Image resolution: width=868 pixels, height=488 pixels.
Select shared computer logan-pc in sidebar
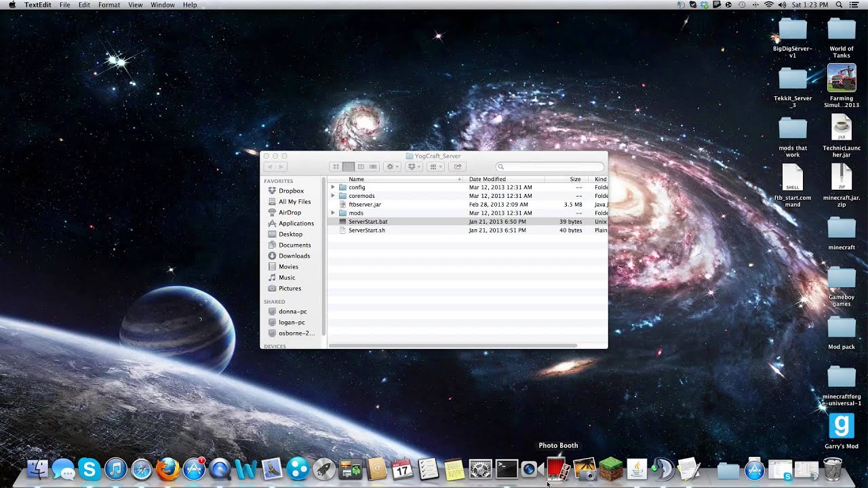(x=292, y=323)
